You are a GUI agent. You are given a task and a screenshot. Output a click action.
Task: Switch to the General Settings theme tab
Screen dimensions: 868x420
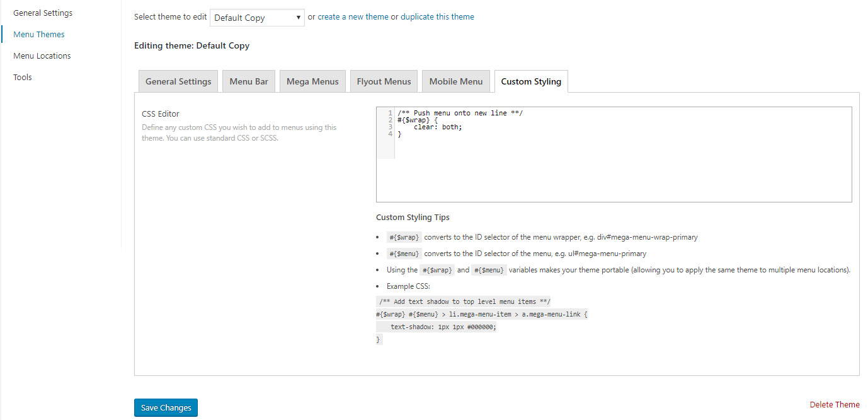click(178, 81)
